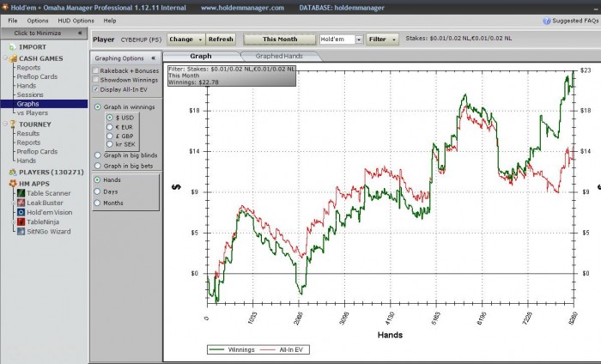Image resolution: width=601 pixels, height=364 pixels.
Task: Click the Winnings legend entry
Action: click(233, 349)
